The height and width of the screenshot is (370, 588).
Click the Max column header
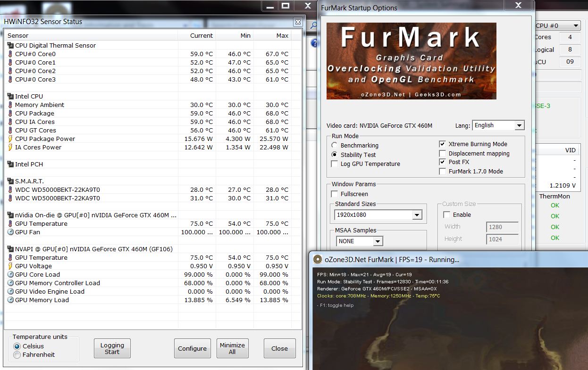coord(272,35)
